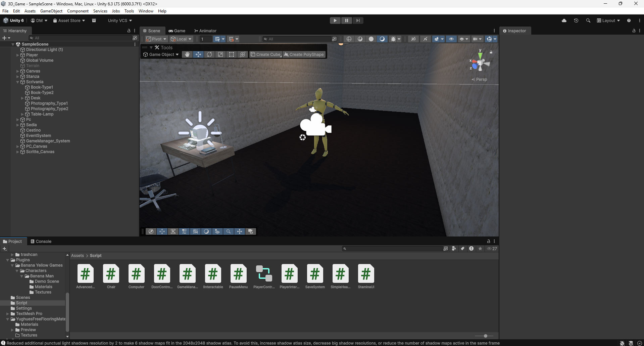This screenshot has height=346, width=644.
Task: Open the Pivot dropdown
Action: pyautogui.click(x=156, y=39)
